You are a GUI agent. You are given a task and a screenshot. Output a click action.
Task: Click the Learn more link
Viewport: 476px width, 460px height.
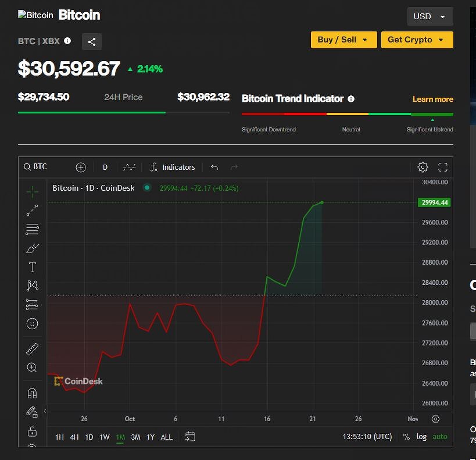432,99
